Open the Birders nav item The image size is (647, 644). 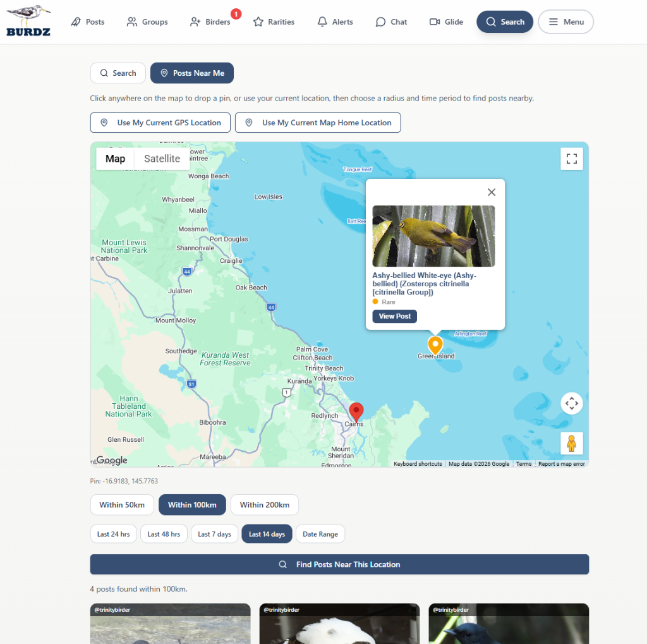click(x=210, y=22)
